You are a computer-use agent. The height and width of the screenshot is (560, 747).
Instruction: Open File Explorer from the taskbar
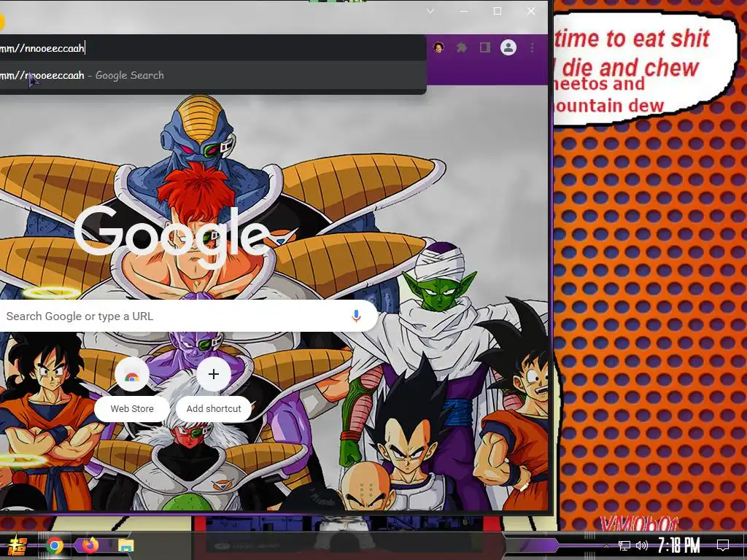tap(125, 545)
